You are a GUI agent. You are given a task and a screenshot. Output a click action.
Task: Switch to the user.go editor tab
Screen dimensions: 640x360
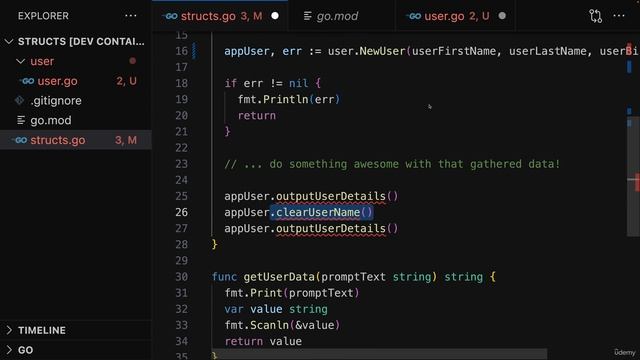coord(456,16)
